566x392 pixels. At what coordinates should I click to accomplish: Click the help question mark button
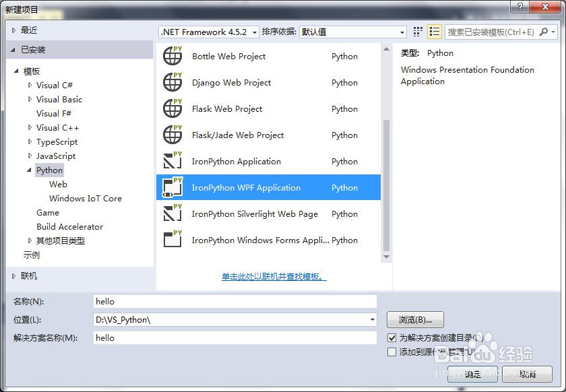[x=520, y=7]
